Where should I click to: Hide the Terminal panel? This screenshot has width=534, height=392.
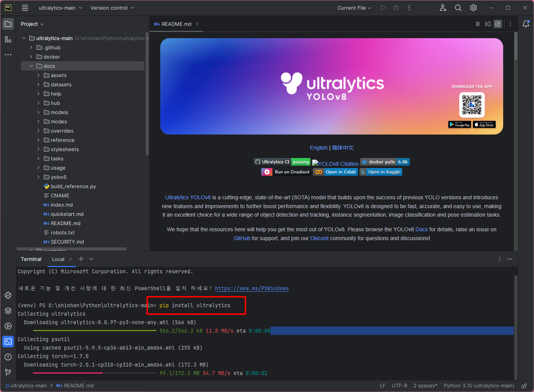click(x=510, y=259)
